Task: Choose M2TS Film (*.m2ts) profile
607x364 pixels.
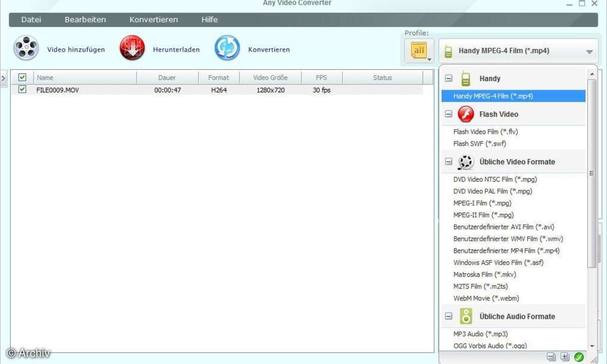Action: coord(481,286)
